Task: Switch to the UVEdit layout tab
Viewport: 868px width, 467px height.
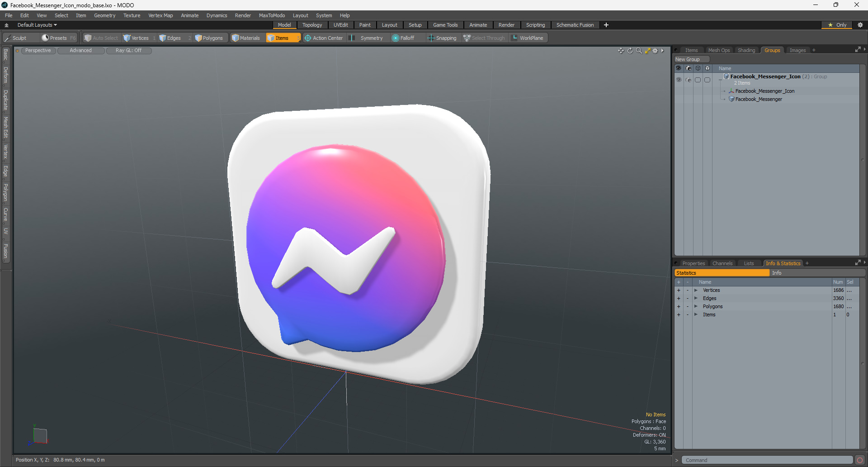Action: point(340,25)
